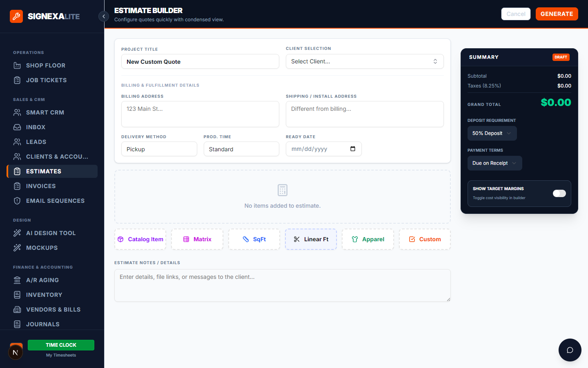Image resolution: width=588 pixels, height=368 pixels.
Task: Open the Due on Receipt dropdown
Action: pyautogui.click(x=494, y=163)
